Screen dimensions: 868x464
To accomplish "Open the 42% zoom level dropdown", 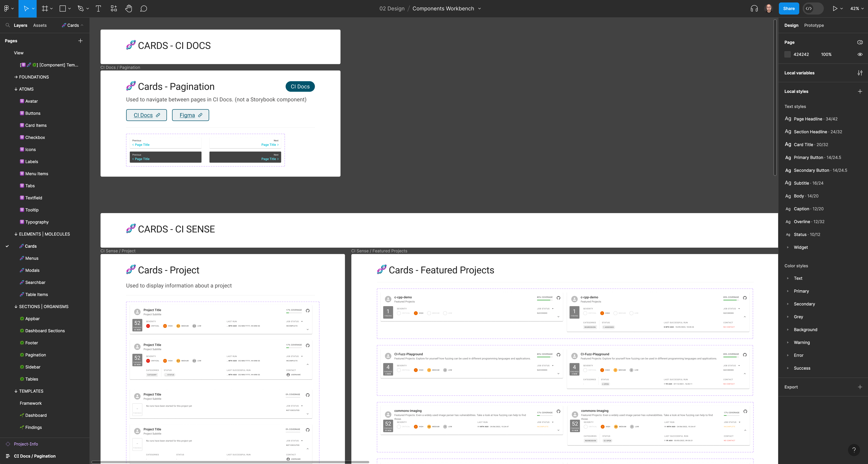I will (x=856, y=8).
